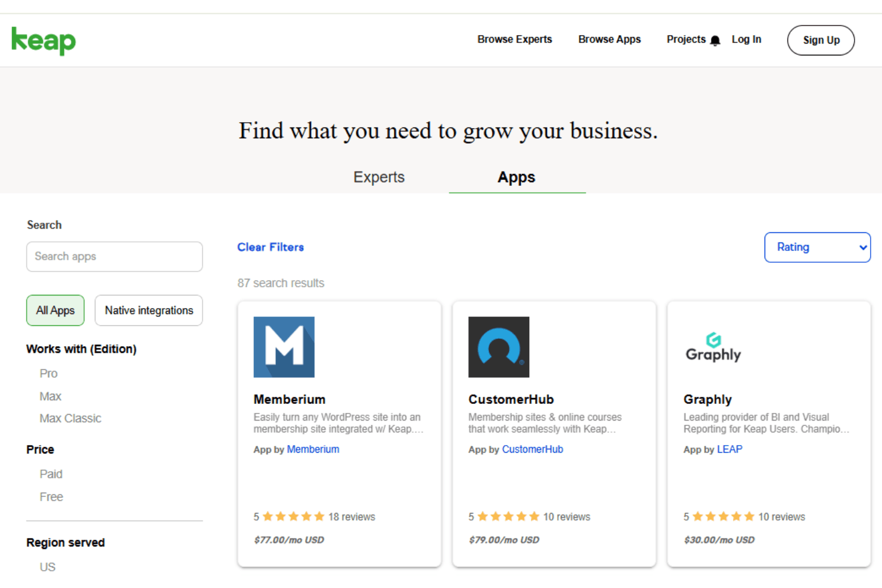Click CustomerHub's star rating

click(508, 517)
